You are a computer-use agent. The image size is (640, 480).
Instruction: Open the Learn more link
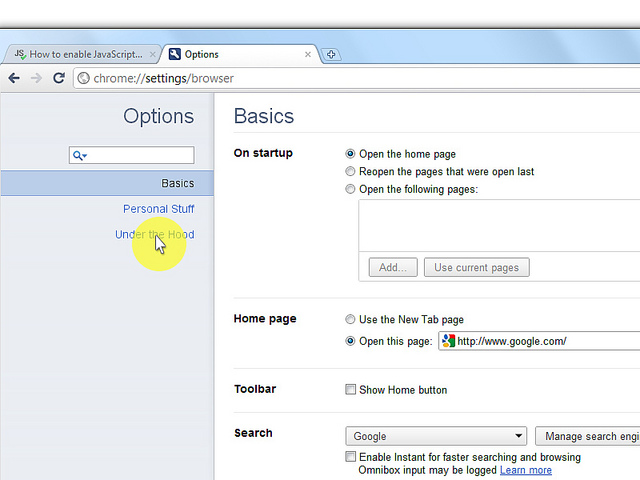point(525,470)
